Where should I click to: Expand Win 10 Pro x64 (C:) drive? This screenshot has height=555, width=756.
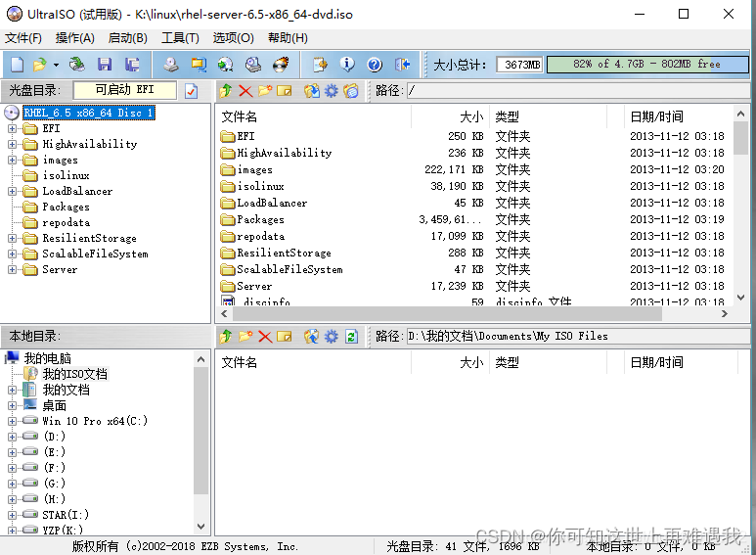[12, 421]
